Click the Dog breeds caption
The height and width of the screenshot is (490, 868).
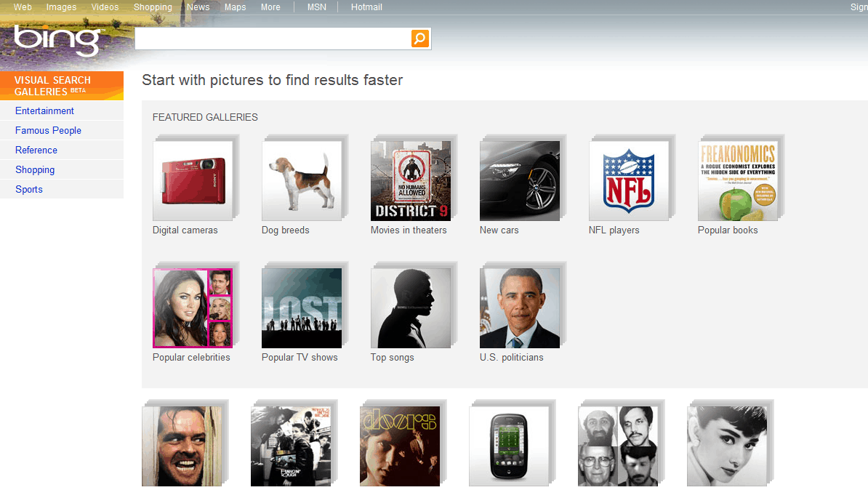285,230
